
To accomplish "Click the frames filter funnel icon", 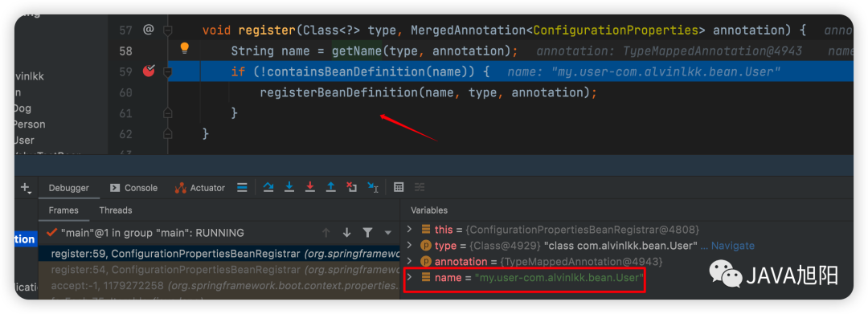I will [367, 233].
